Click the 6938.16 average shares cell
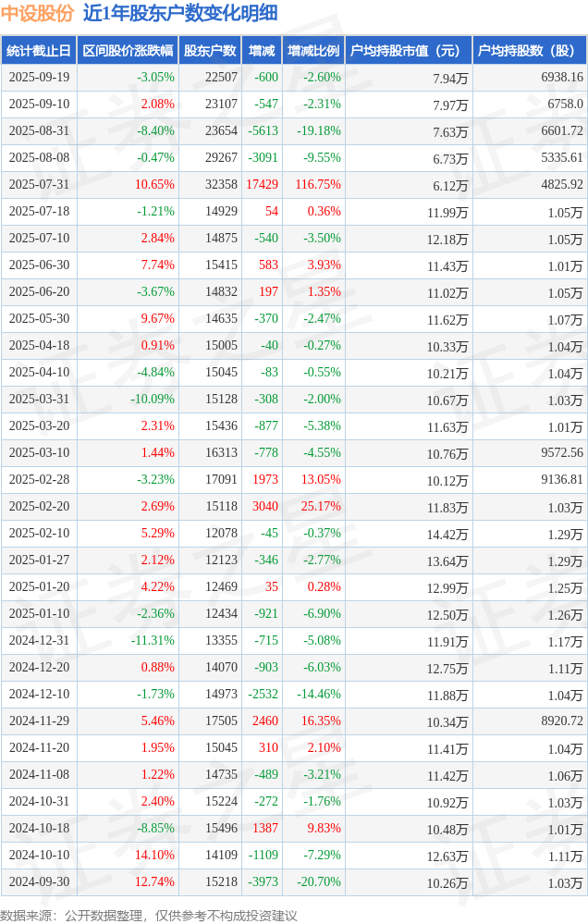The height and width of the screenshot is (924, 588). (562, 78)
